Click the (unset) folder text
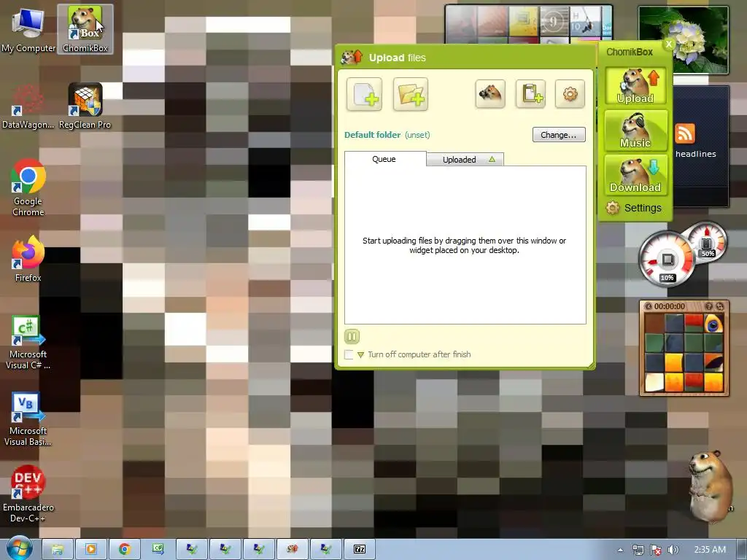 click(417, 135)
